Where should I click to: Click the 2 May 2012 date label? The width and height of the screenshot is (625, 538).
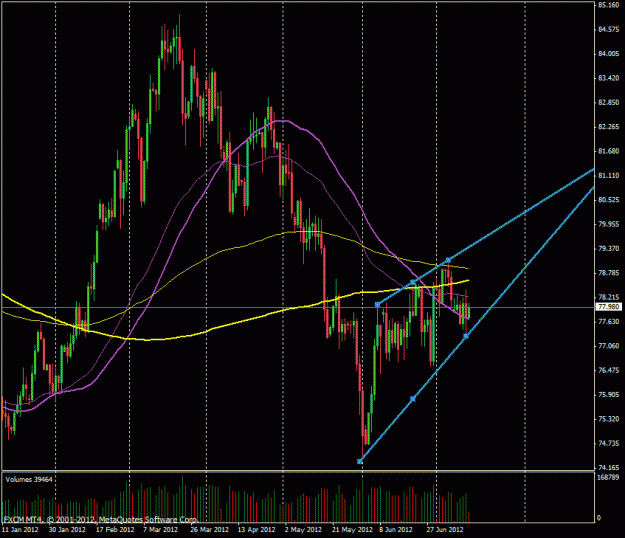[303, 530]
